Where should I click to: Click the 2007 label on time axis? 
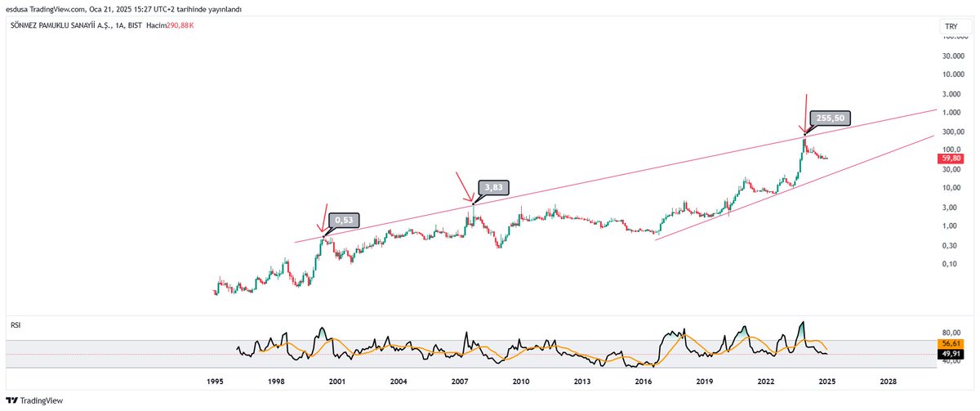coord(460,382)
